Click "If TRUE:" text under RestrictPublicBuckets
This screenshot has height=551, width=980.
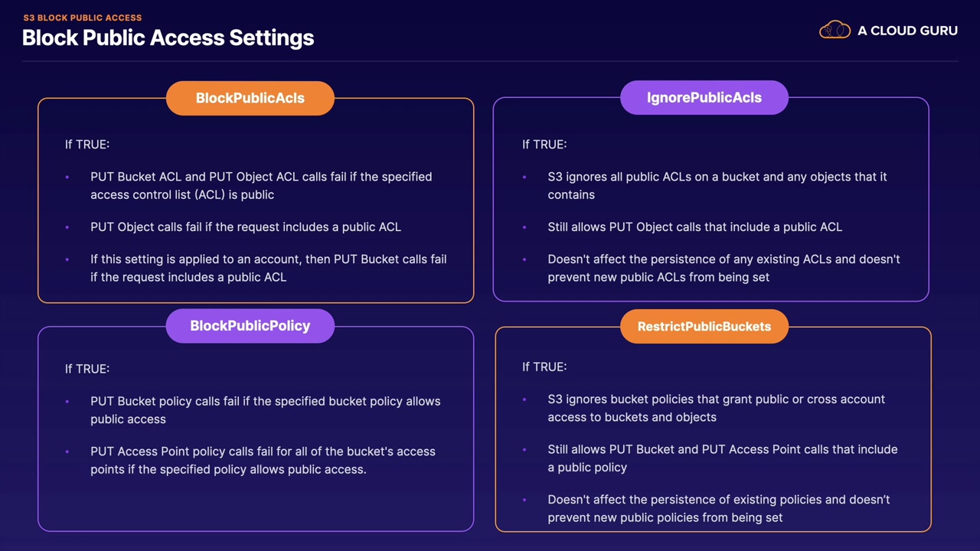click(544, 367)
